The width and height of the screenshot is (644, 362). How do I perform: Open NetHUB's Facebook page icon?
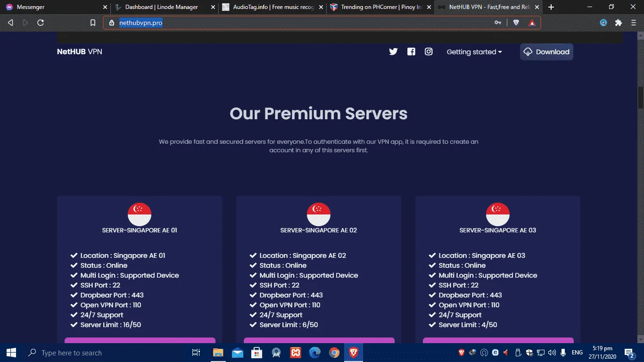(411, 52)
